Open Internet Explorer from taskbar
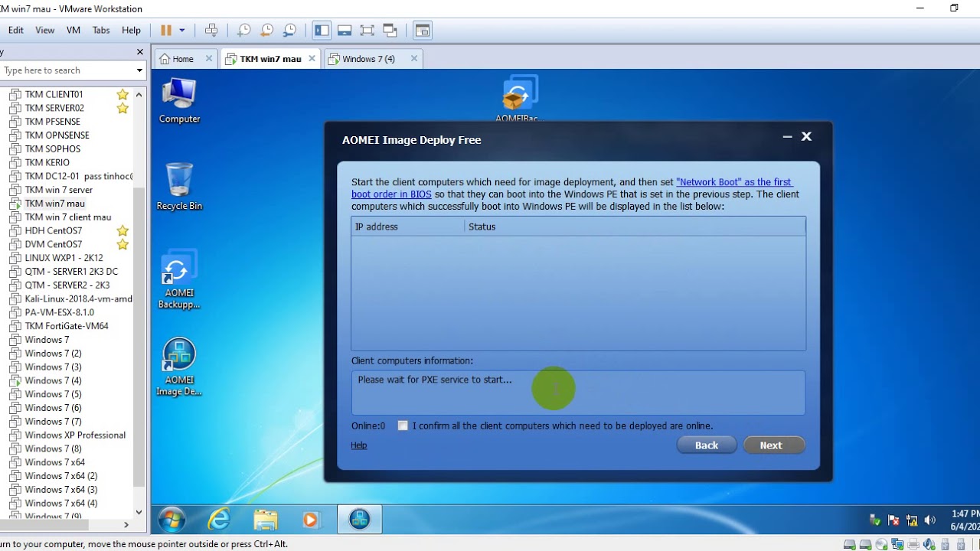 [x=220, y=520]
